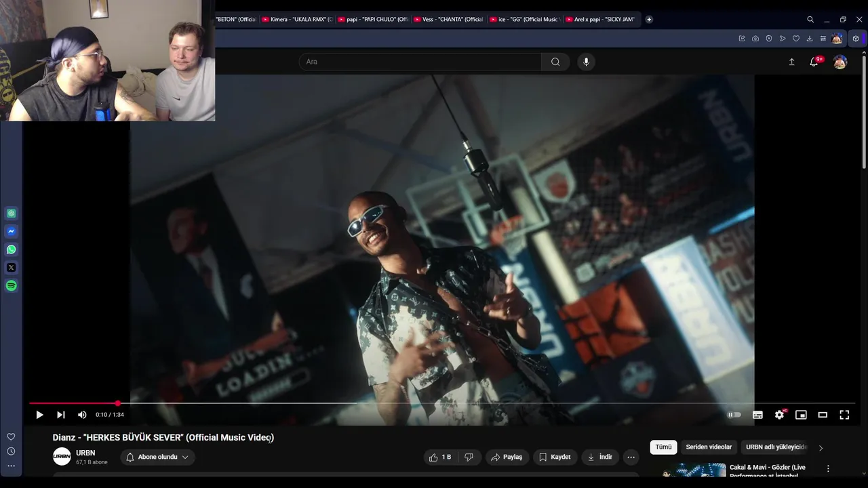This screenshot has width=868, height=488.
Task: Open the URBN channel name link
Action: (x=85, y=453)
